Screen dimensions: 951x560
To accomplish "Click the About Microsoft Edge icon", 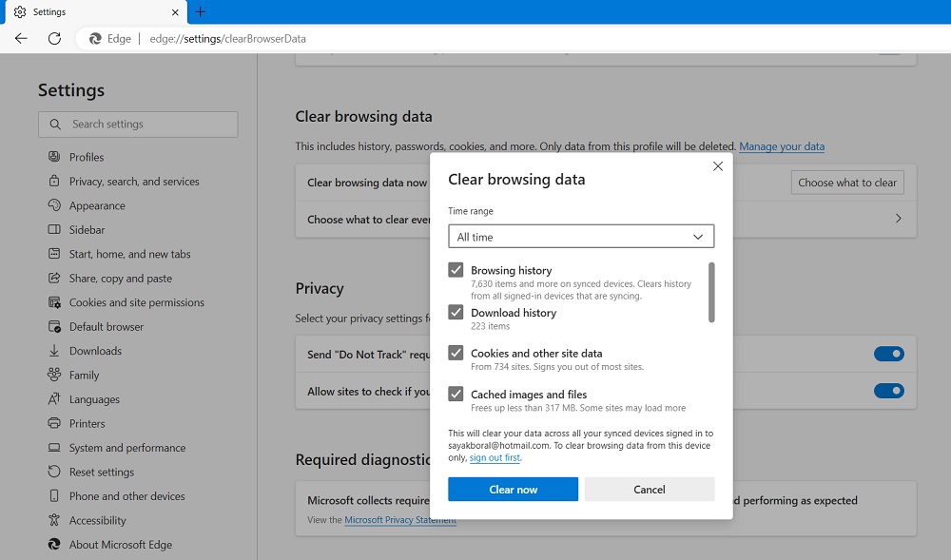I will click(55, 544).
